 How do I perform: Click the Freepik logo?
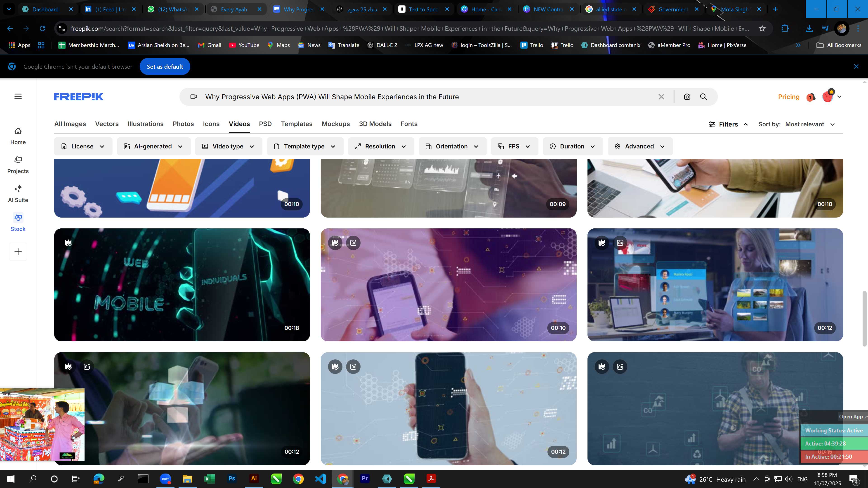[78, 97]
